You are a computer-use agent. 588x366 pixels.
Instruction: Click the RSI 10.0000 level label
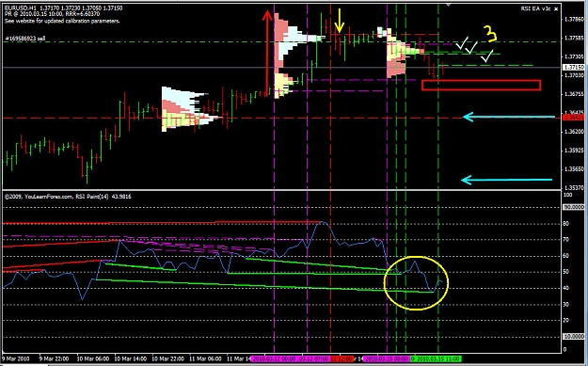[574, 337]
